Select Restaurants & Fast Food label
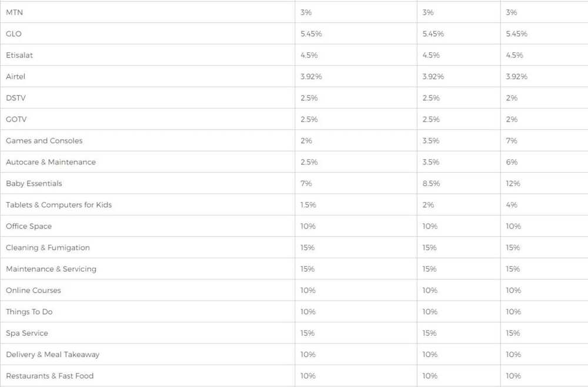This screenshot has width=588, height=387. [x=50, y=375]
